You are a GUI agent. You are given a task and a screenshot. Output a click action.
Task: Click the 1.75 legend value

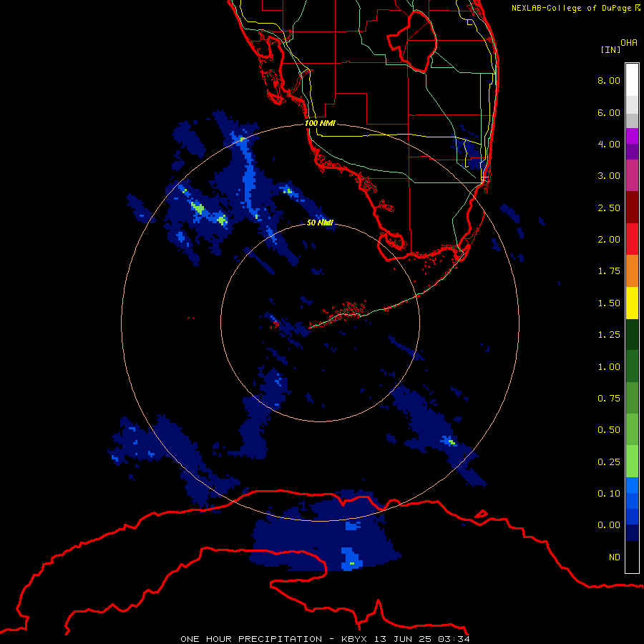[609, 271]
